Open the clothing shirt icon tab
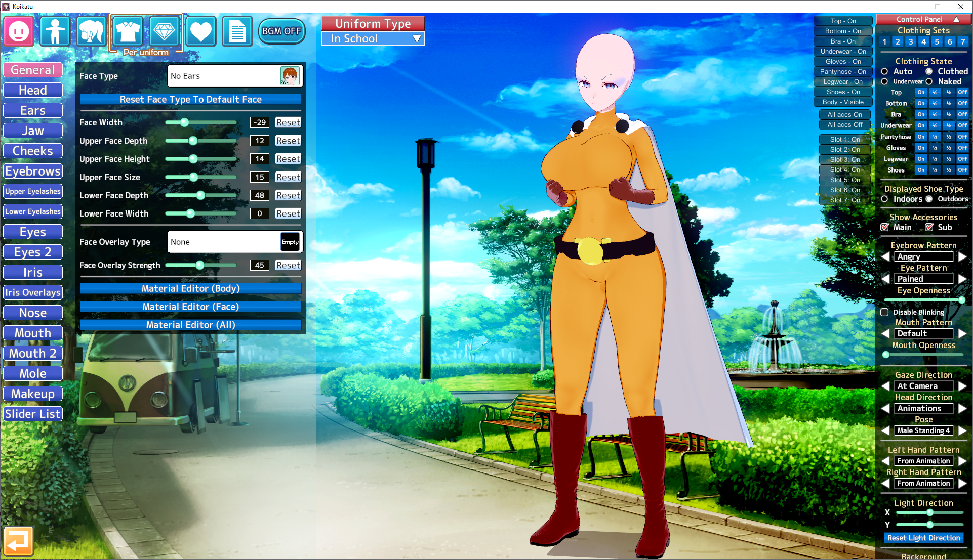973x560 pixels. [x=128, y=31]
